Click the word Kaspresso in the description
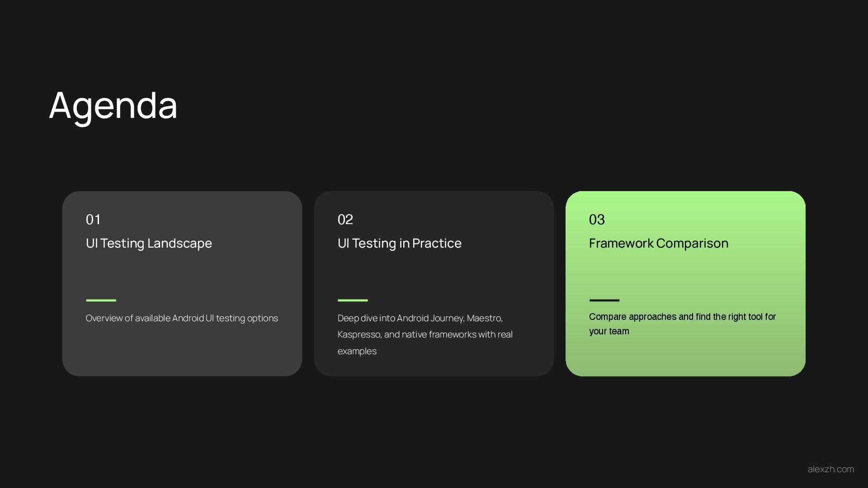This screenshot has width=868, height=488. pos(359,335)
